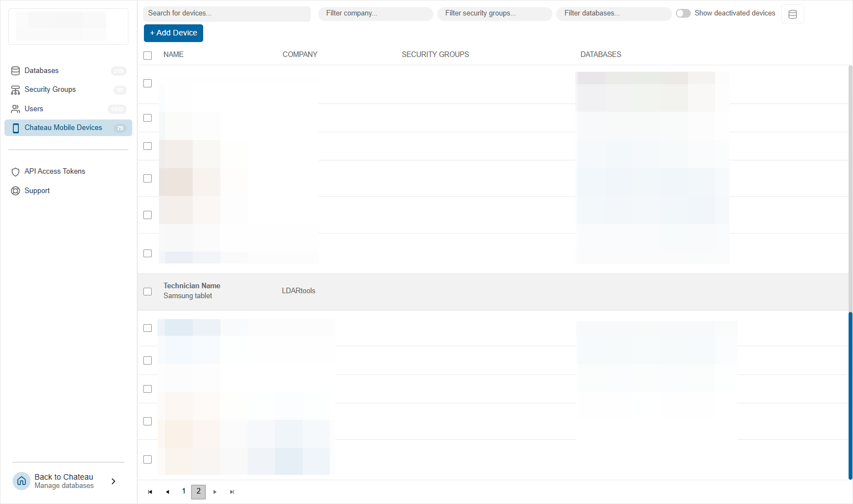Open the Filter databases dropdown
853x504 pixels.
(x=613, y=14)
